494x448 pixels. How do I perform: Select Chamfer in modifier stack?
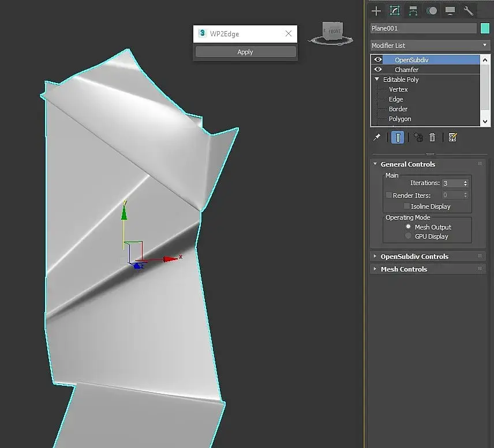tap(406, 70)
